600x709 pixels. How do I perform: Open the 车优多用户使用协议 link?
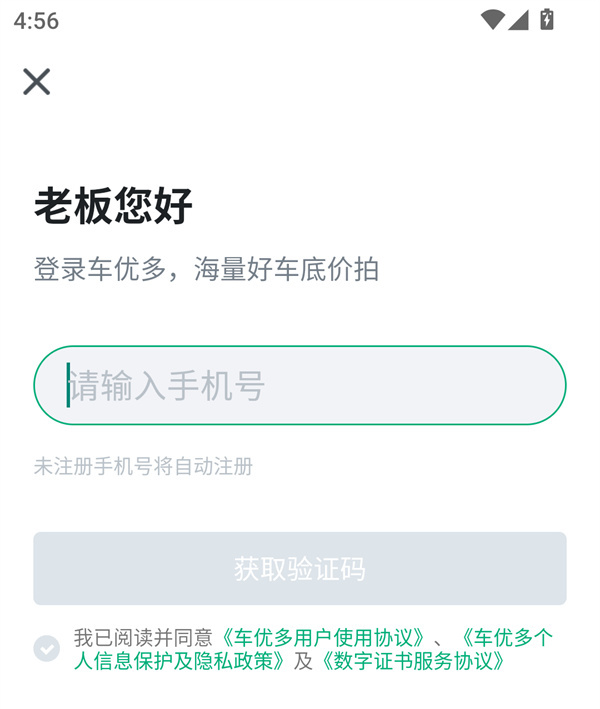(324, 638)
